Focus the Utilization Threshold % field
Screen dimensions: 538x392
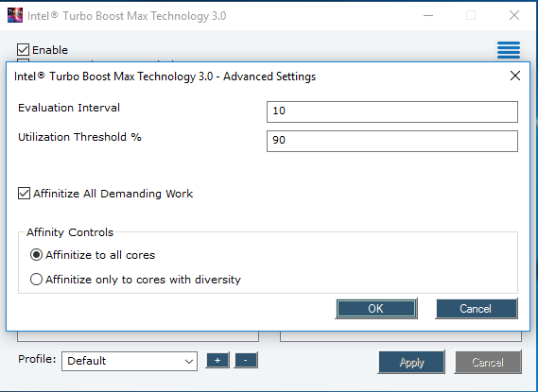pos(392,141)
